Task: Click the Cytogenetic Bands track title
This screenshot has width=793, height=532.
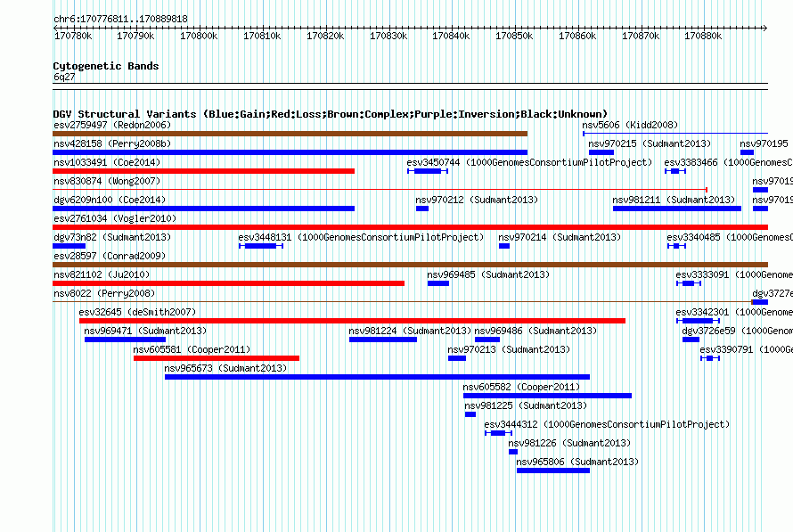Action: 106,66
